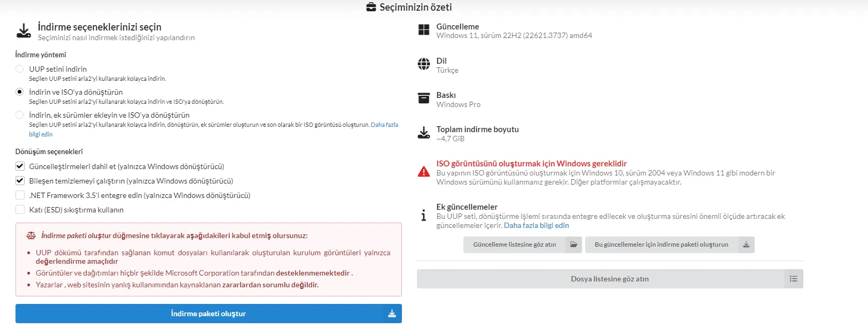Click the list icon on Dosya listesine göz atın

point(794,279)
